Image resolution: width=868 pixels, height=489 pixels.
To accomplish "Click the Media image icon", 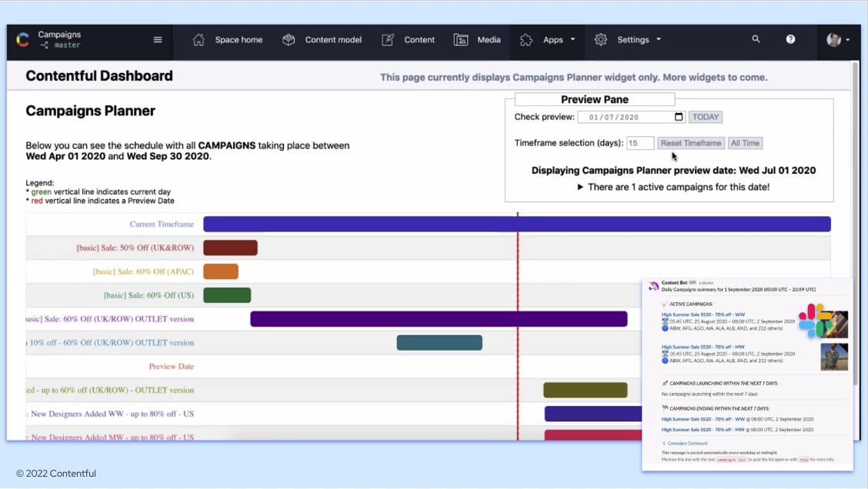I will pyautogui.click(x=461, y=40).
